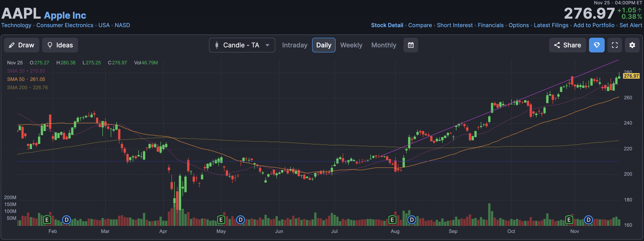
Task: Open the Consumer Electronics industry link
Action: (x=65, y=25)
